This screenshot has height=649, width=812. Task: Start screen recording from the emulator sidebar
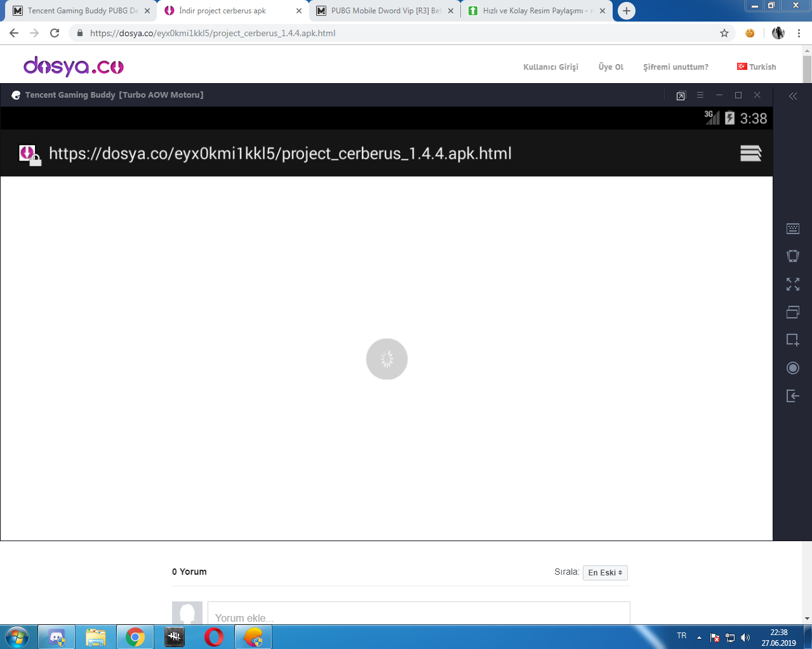[792, 368]
